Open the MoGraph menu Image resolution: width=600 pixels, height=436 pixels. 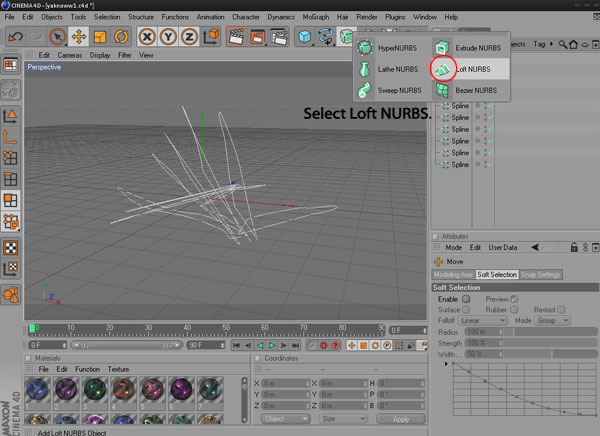click(x=316, y=17)
